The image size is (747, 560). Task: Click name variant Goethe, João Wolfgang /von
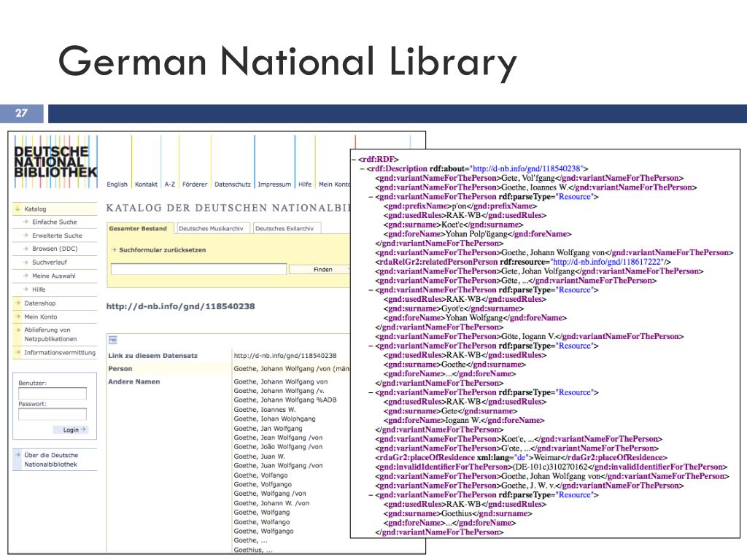[x=278, y=447]
